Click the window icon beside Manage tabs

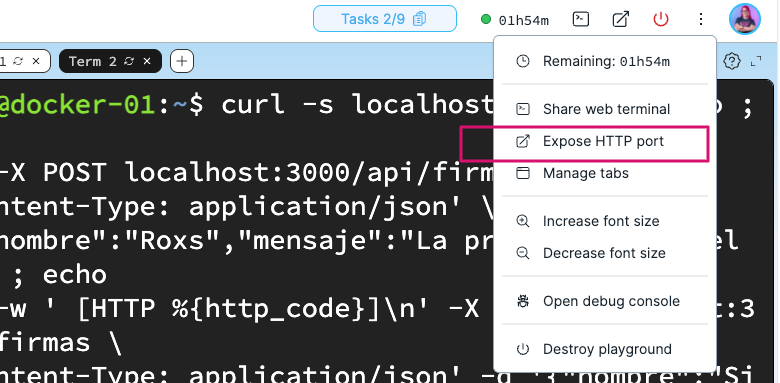click(x=522, y=173)
